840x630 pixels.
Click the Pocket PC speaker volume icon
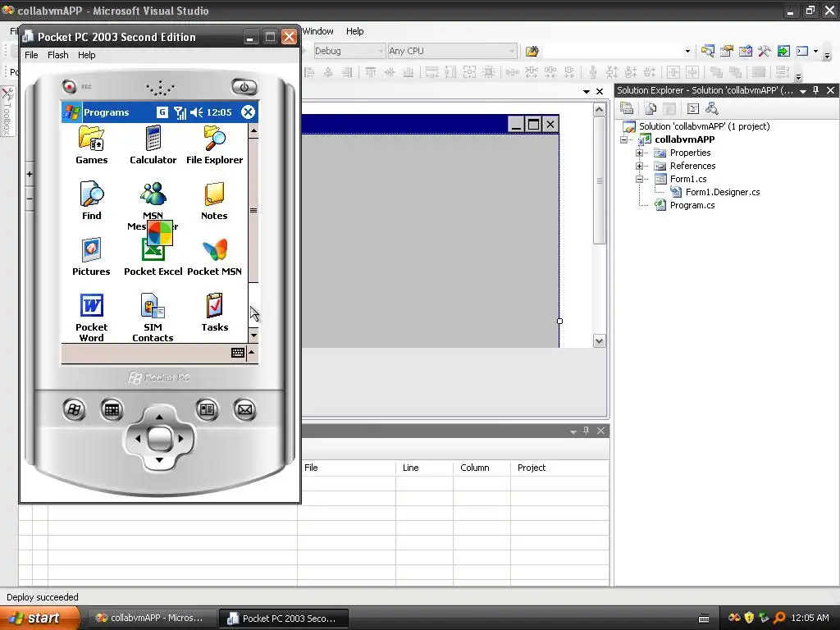[x=197, y=112]
